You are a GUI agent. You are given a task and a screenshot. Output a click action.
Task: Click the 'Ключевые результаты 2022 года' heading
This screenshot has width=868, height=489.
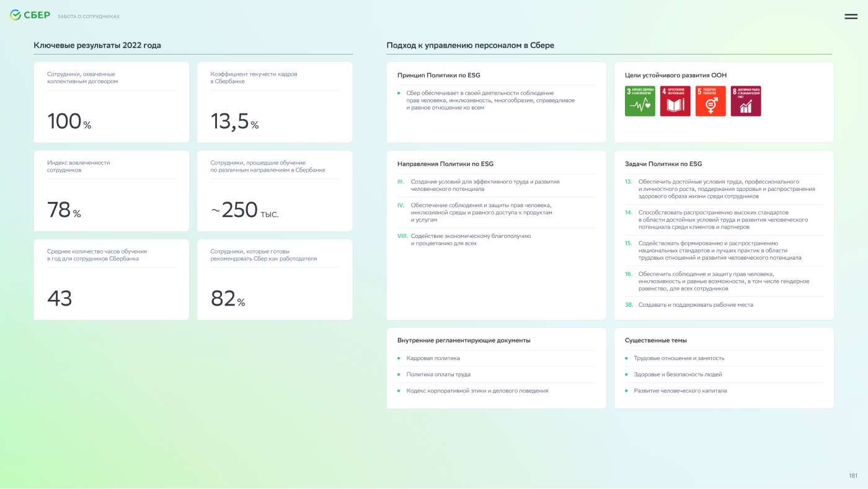[x=97, y=45]
